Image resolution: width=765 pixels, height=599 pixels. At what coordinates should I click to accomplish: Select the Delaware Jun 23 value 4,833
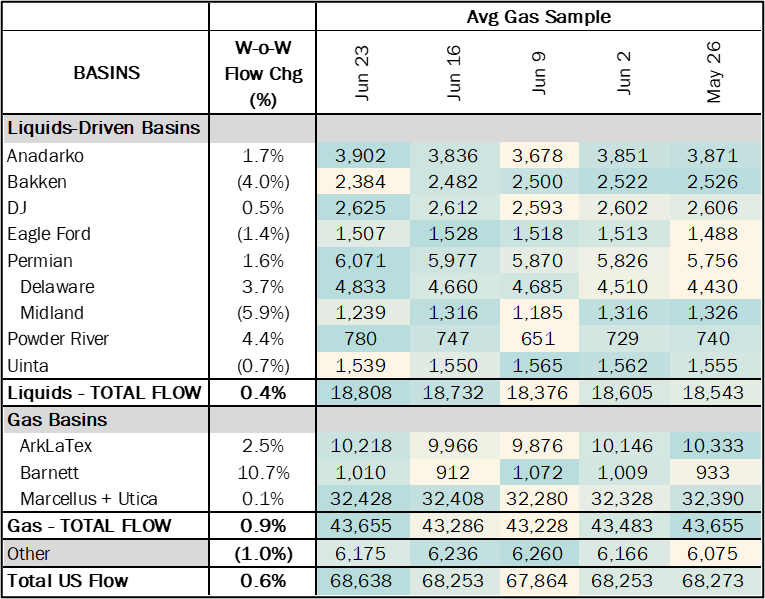(360, 286)
